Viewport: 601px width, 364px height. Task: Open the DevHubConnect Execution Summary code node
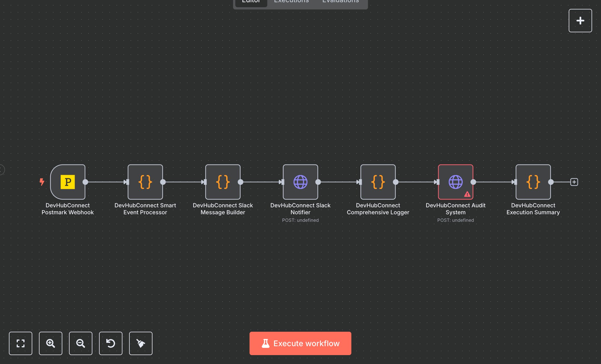533,182
